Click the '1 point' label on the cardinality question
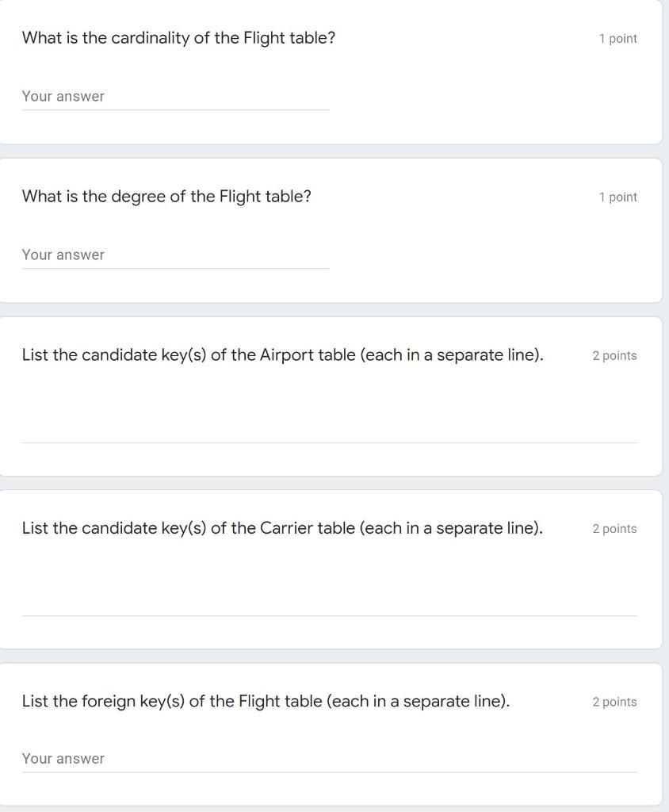Image resolution: width=669 pixels, height=812 pixels. point(617,38)
